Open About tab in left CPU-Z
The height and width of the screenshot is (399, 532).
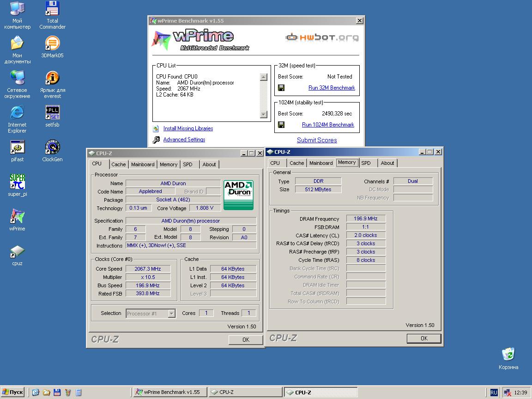[209, 164]
